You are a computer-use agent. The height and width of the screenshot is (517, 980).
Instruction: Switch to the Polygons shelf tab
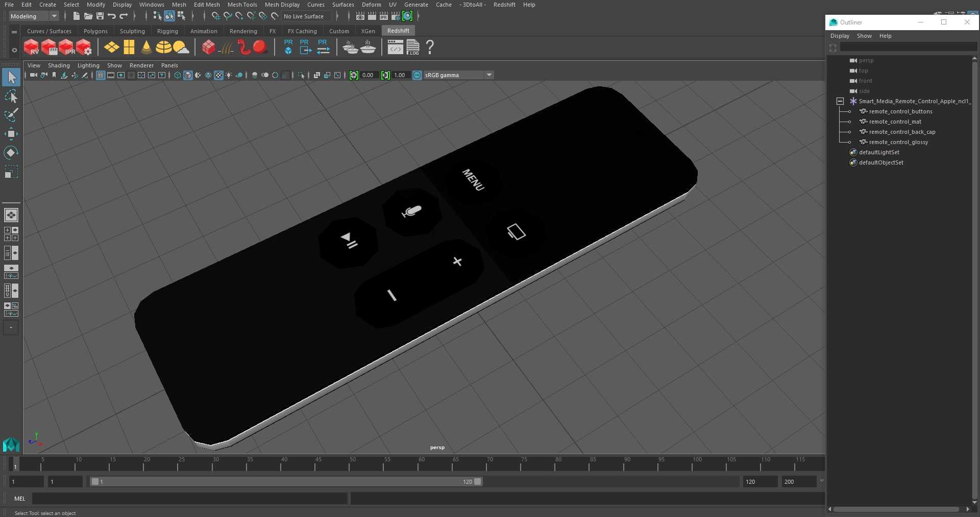click(x=95, y=31)
